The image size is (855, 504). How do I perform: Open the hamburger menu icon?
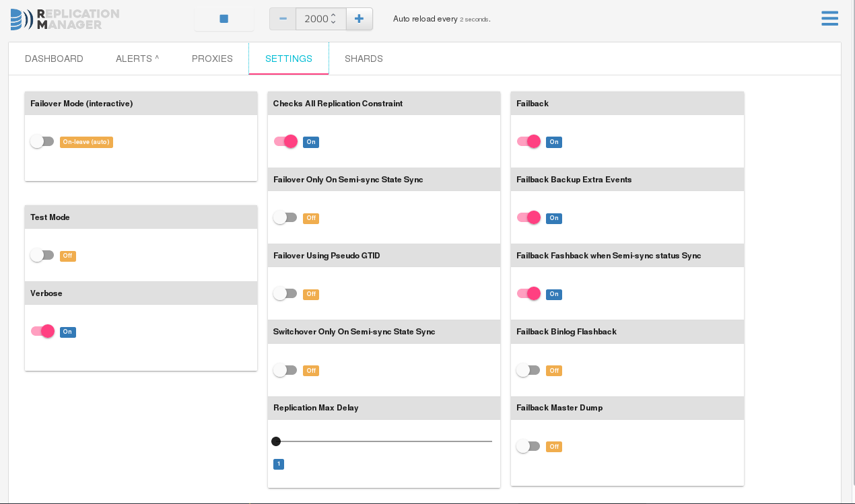tap(829, 18)
